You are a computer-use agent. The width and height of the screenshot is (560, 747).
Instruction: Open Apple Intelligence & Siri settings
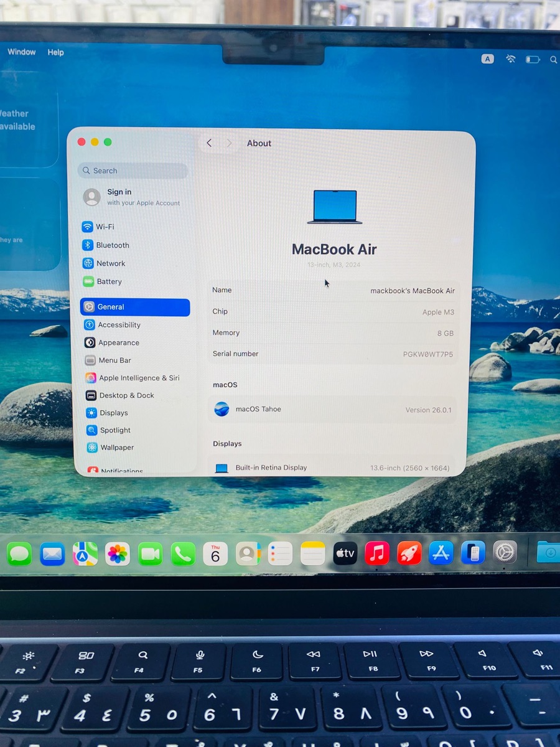point(133,378)
